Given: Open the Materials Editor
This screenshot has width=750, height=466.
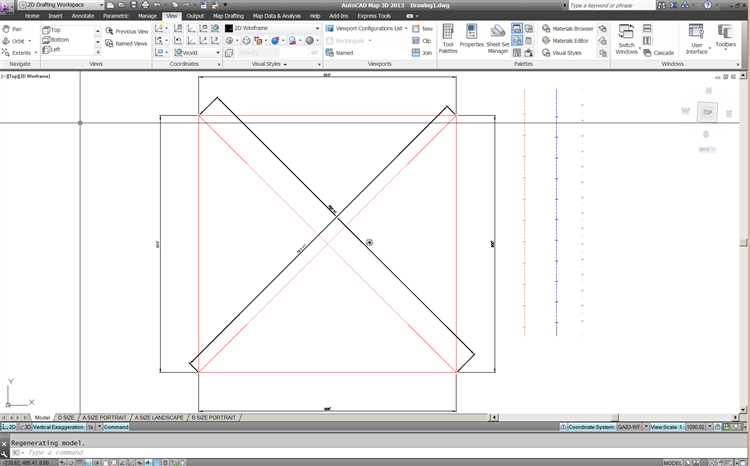Looking at the screenshot, I should click(x=565, y=41).
